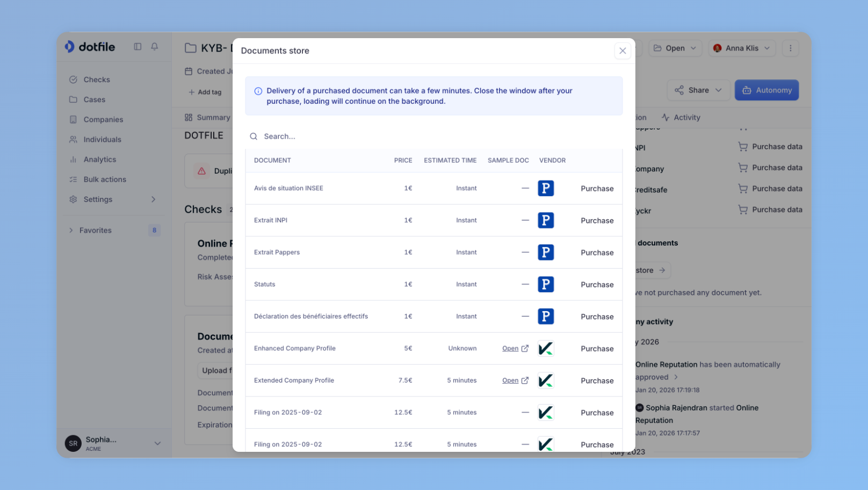
Task: Click Purchase data for Creditsafe row
Action: (x=770, y=189)
